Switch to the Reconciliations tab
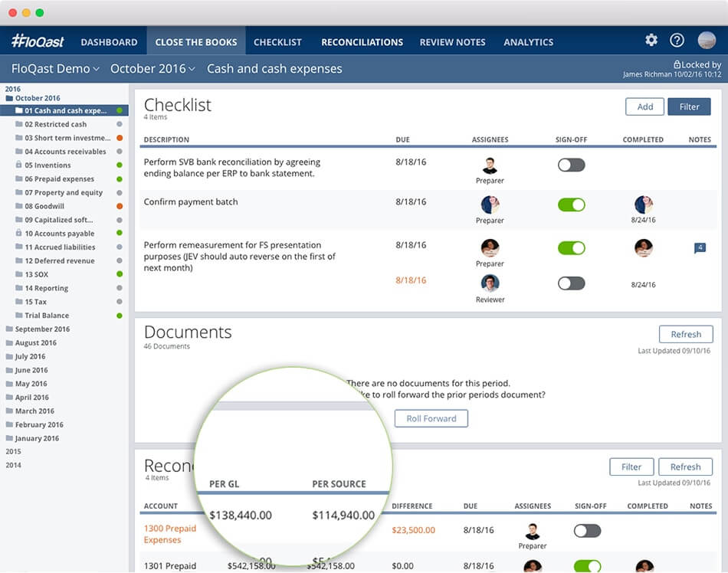Screen dimensions: 728x573 point(362,42)
